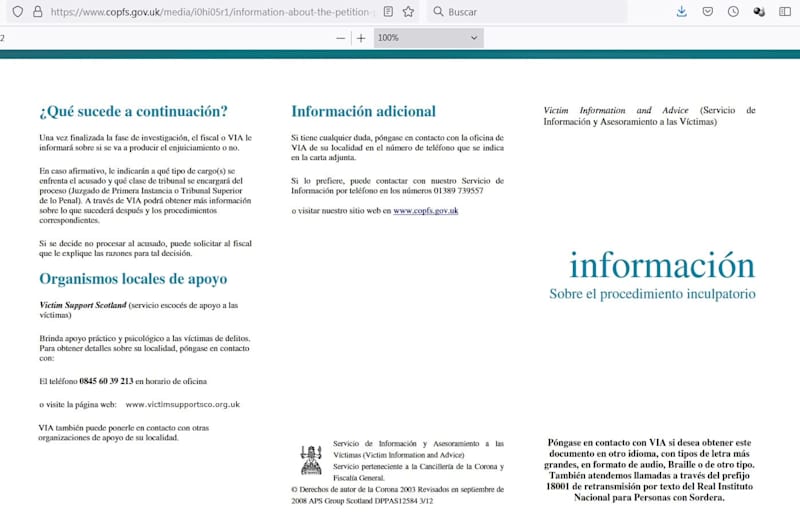Click the 'Victim Support Scotland' bold text
The width and height of the screenshot is (800, 525).
pos(83,305)
